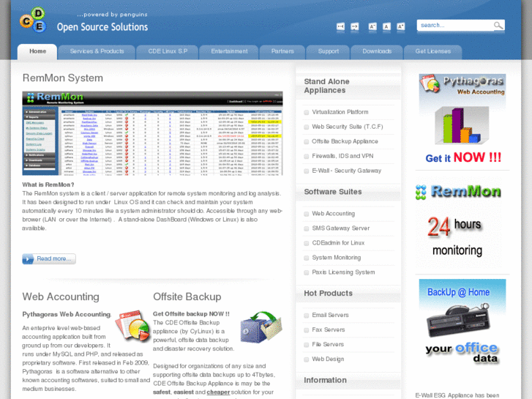
Task: Click the Software Suites heading
Action: (x=333, y=192)
